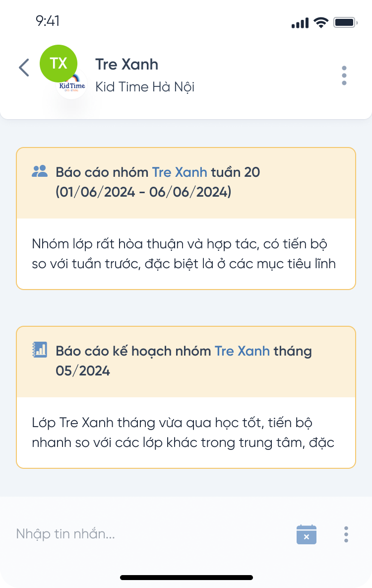Click the Tre Xanh link in weekly report
Screen dimensions: 372x588
click(180, 172)
